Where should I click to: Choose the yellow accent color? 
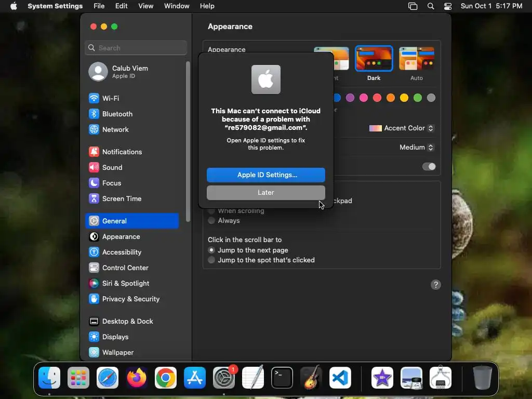[x=404, y=98]
